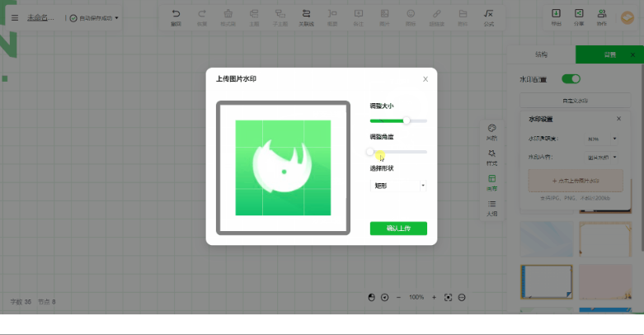Select the beige corner-frame background thumbnail
644x335 pixels.
tap(605, 238)
